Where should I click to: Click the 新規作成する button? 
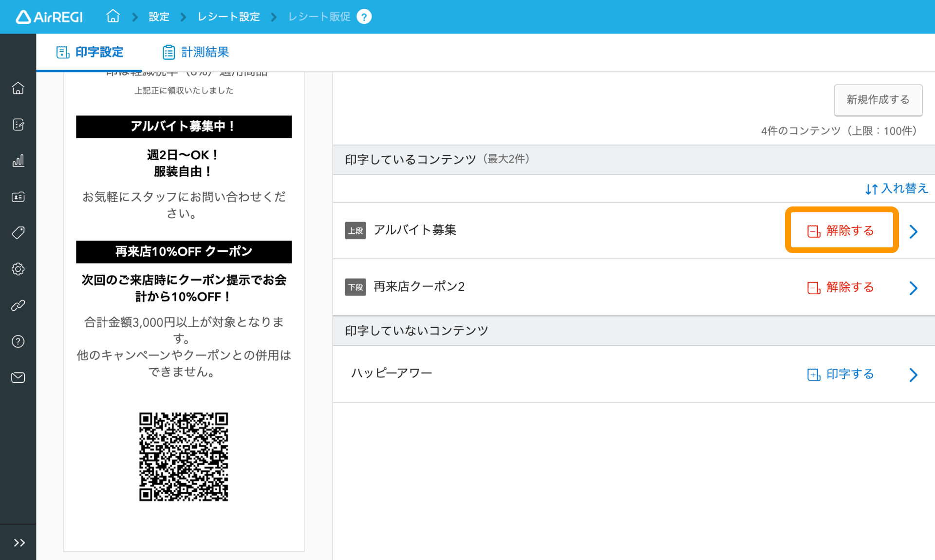878,100
